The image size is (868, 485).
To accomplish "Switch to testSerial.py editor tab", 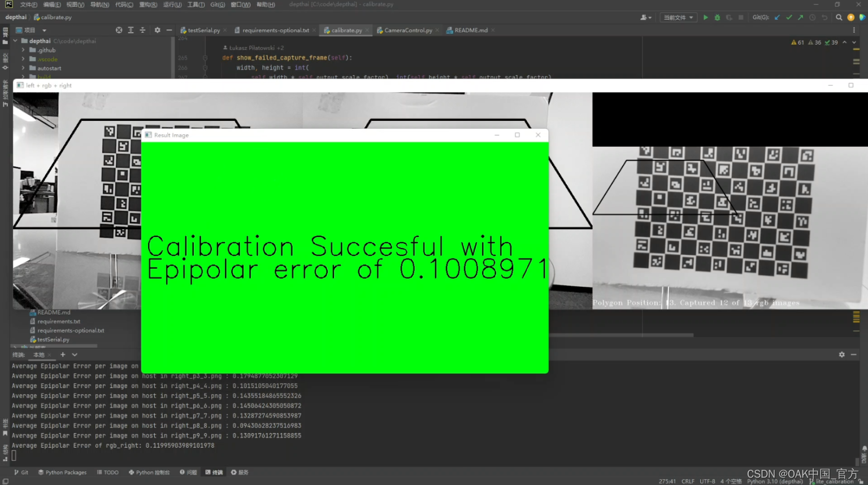I will [203, 30].
